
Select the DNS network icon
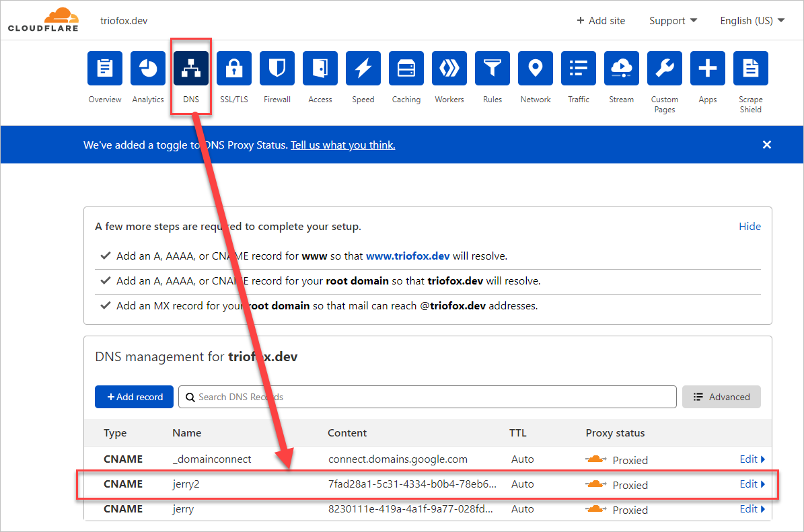tap(191, 68)
